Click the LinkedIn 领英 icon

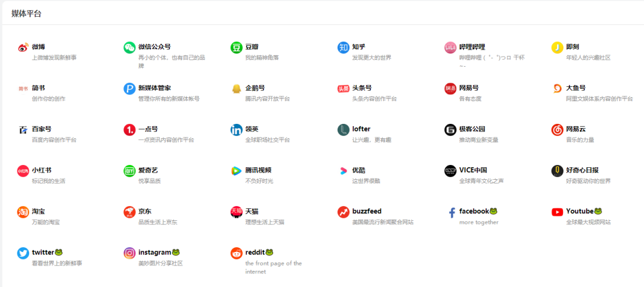point(237,130)
